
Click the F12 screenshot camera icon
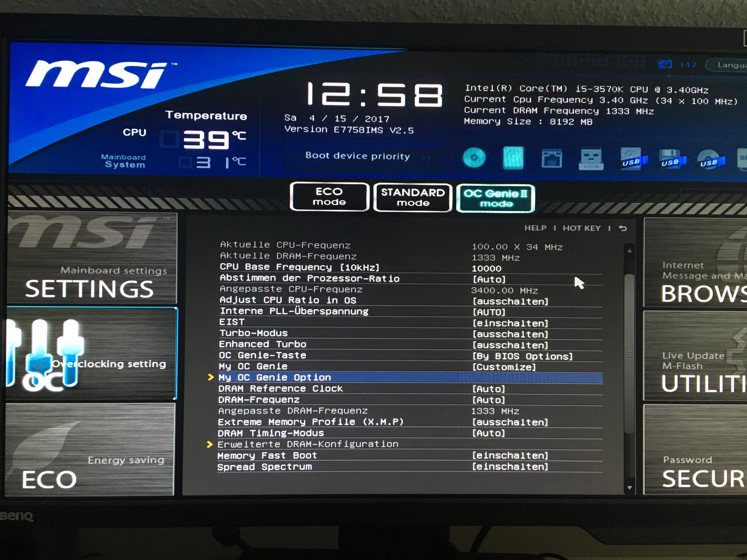point(665,64)
